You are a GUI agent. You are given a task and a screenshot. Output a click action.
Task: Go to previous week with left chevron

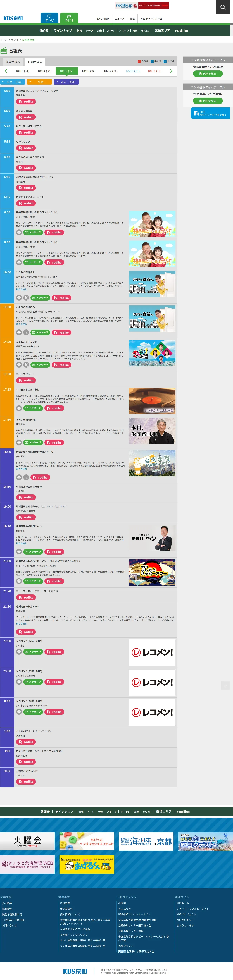point(6,71)
